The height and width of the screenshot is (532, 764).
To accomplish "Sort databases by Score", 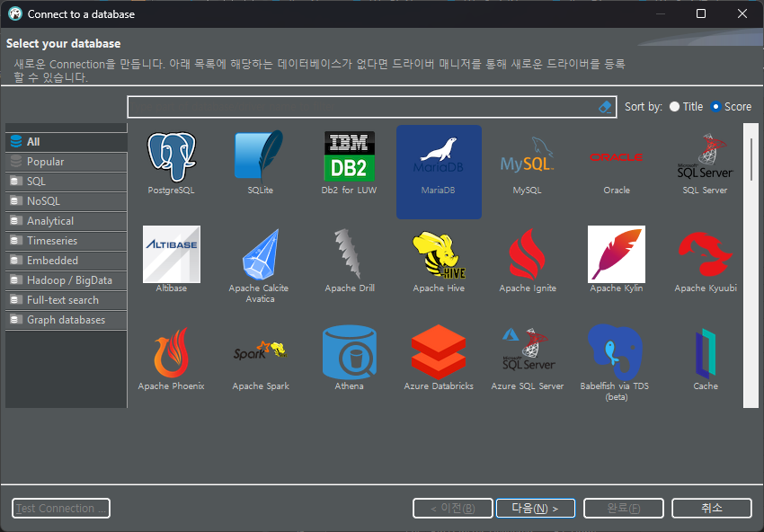I will click(731, 107).
